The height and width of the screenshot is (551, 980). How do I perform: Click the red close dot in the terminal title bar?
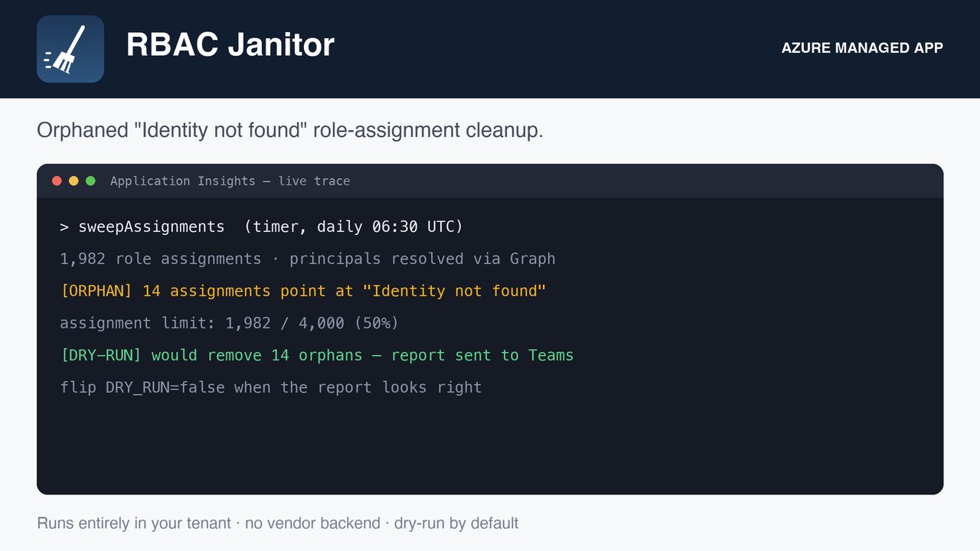(x=57, y=181)
